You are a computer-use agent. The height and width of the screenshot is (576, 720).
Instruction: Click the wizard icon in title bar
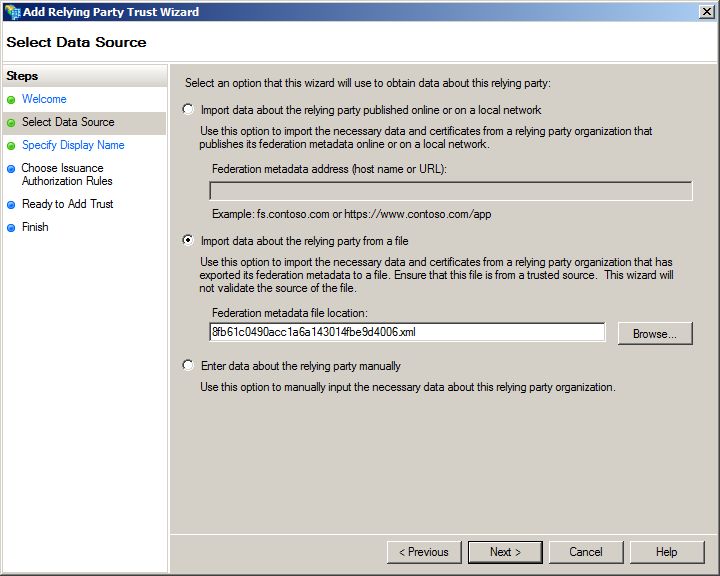pyautogui.click(x=11, y=11)
